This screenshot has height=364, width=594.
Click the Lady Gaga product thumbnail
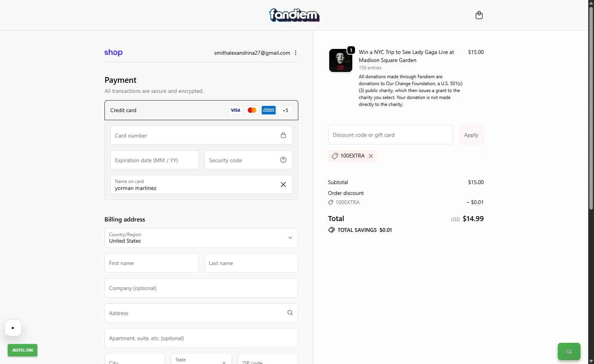(x=341, y=60)
